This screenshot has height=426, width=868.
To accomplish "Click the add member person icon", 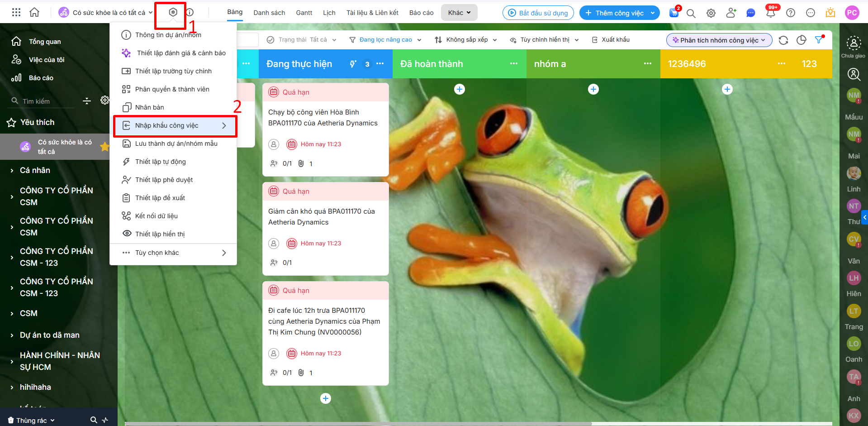I will pos(731,13).
